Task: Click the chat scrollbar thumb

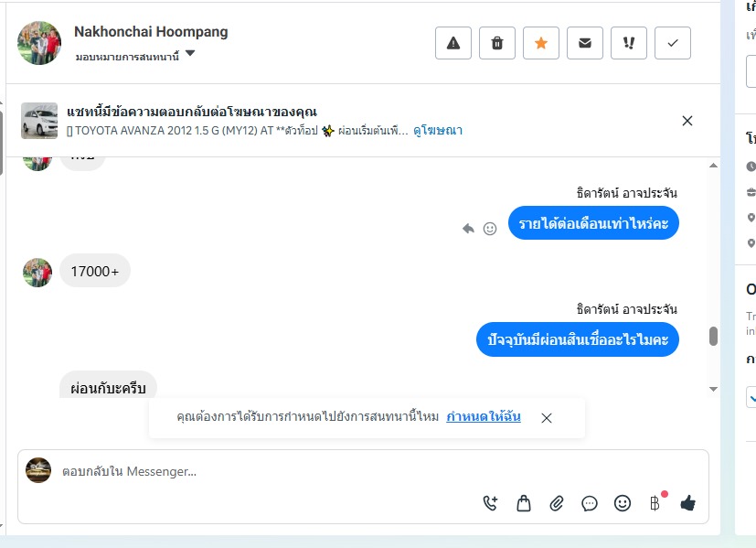Action: (713, 336)
